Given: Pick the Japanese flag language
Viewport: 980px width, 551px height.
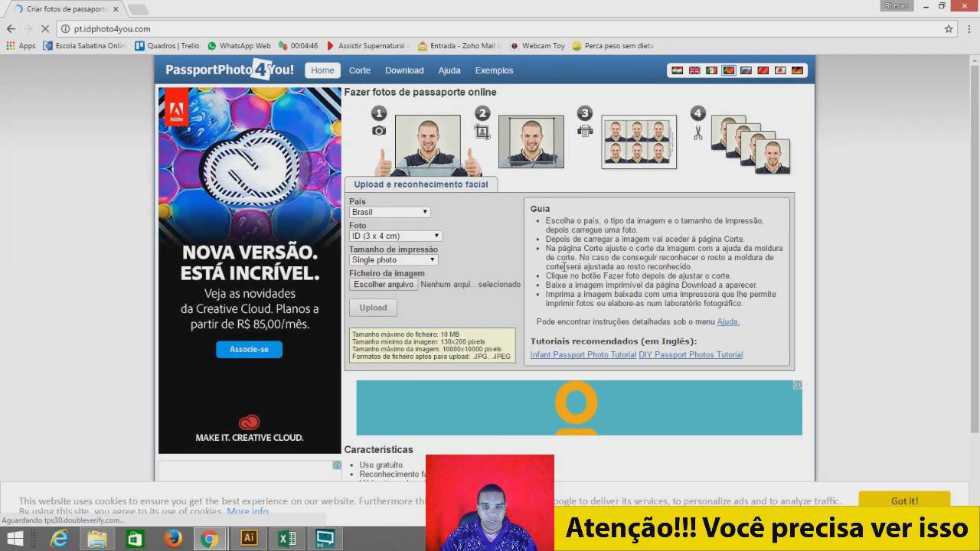Looking at the screenshot, I should [x=780, y=70].
